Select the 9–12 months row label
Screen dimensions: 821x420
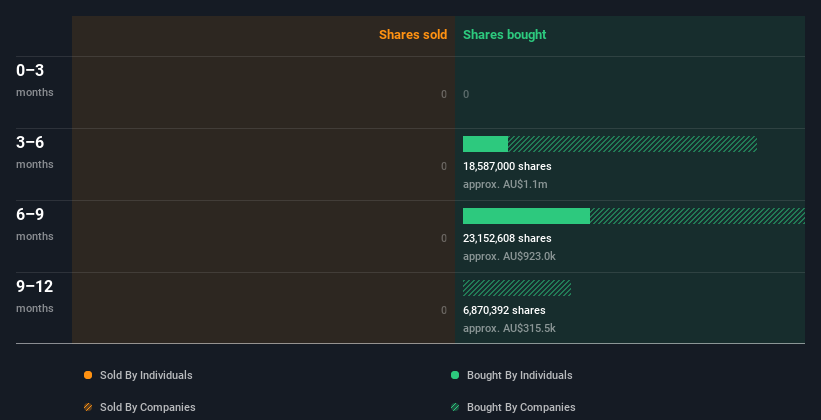click(35, 296)
